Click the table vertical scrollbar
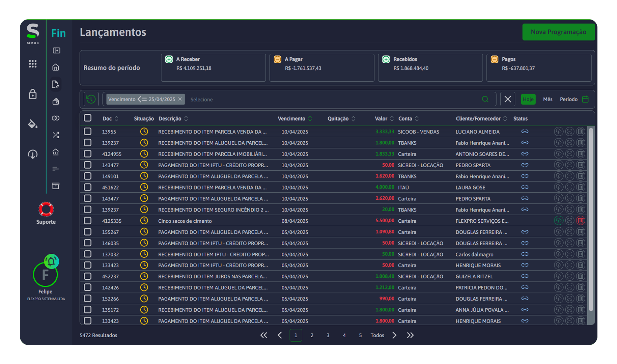The height and width of the screenshot is (364, 617). tap(591, 219)
